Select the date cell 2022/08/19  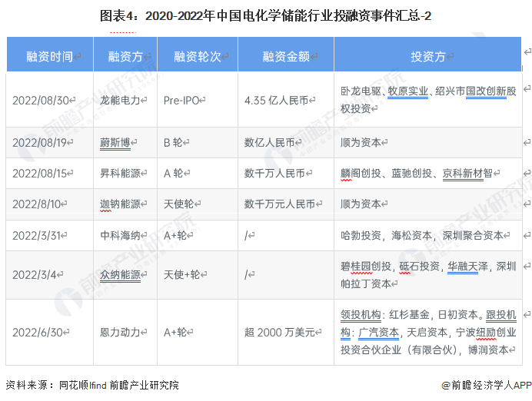(49, 142)
